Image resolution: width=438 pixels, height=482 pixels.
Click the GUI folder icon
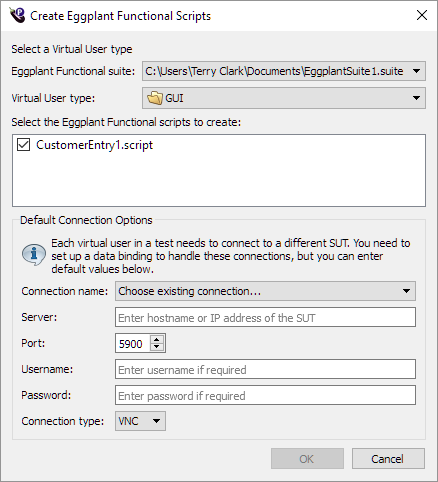pos(155,98)
